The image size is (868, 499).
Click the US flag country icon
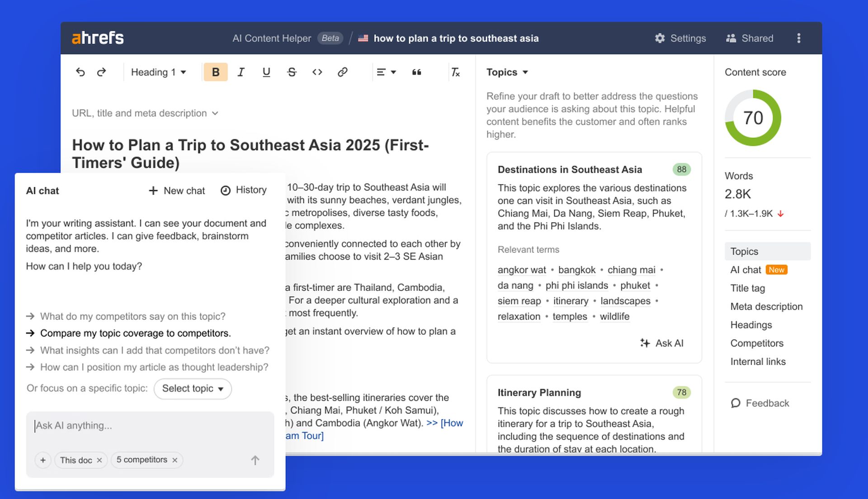pos(363,38)
